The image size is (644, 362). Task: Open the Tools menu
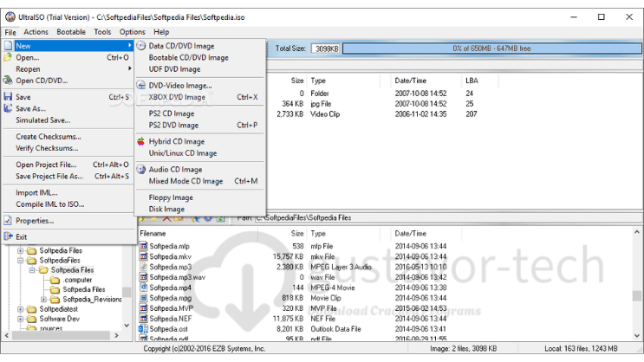point(102,32)
